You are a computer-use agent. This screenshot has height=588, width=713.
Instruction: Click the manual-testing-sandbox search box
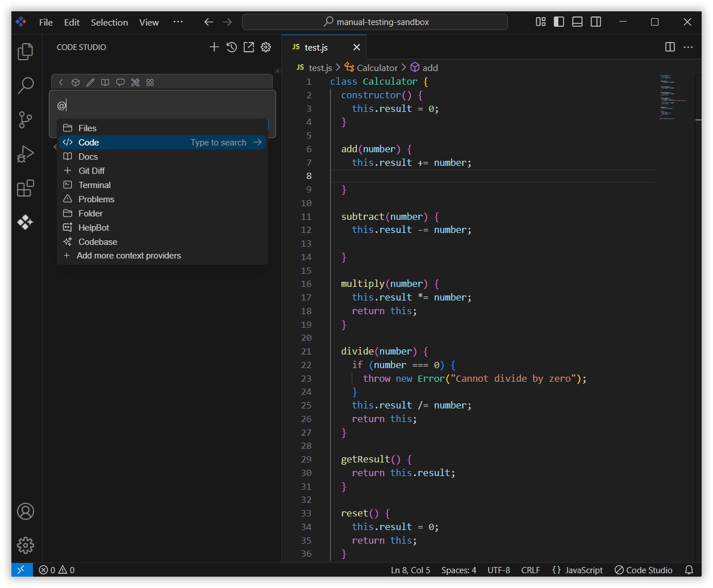pos(375,22)
